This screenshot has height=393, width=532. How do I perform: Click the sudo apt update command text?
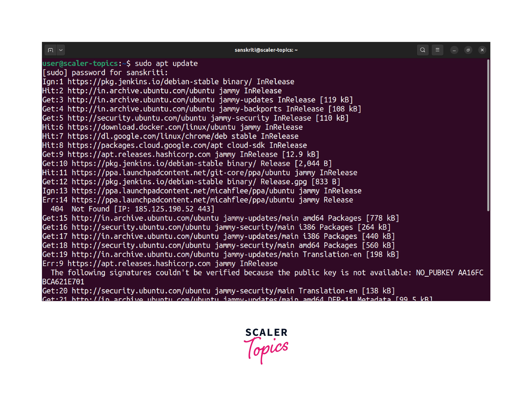(x=166, y=63)
